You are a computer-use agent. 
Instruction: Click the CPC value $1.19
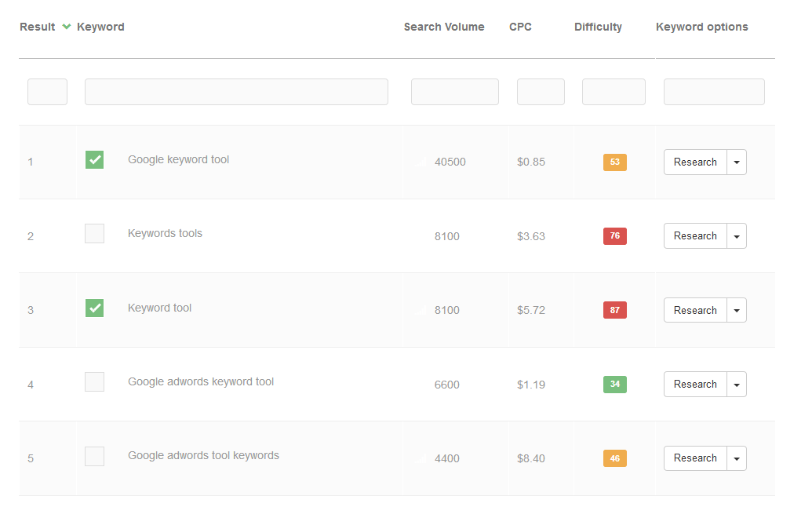531,385
